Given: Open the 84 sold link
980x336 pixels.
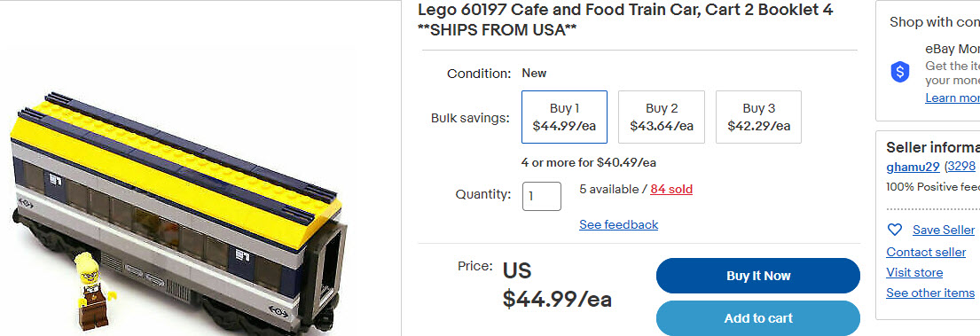Looking at the screenshot, I should click(671, 189).
